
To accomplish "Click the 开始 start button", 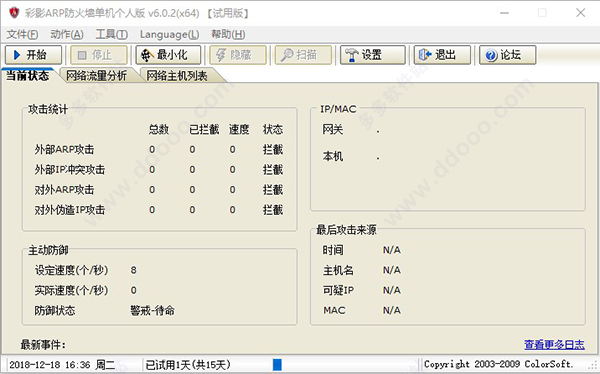I will click(33, 55).
